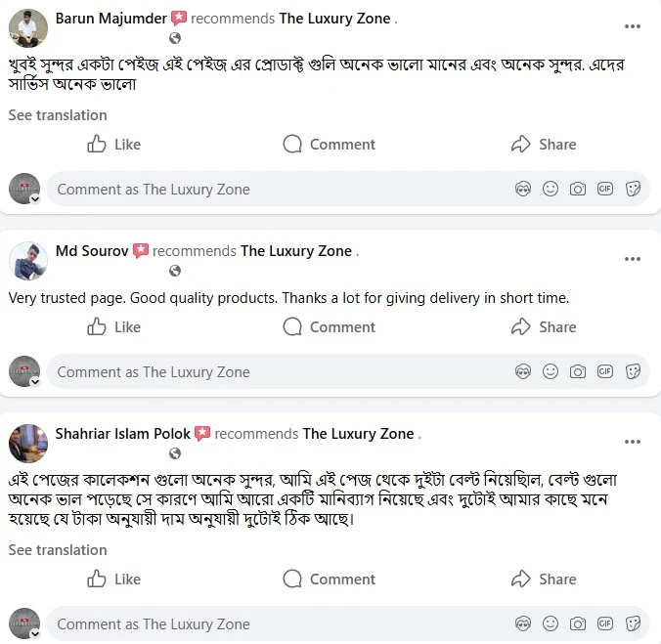661x644 pixels.
Task: Open the three-dot menu on Barun Majumder's post
Action: (633, 26)
